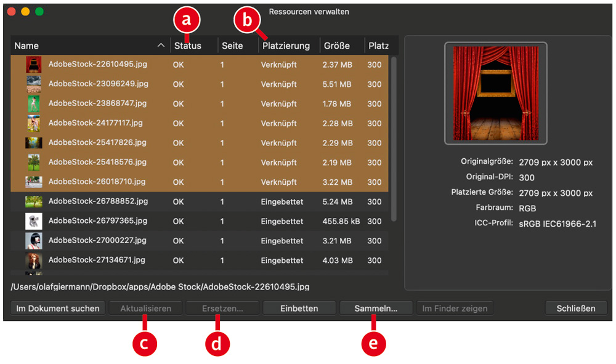Click the Im Dokument suchen button
Screen dimensions: 616x364
coord(58,308)
